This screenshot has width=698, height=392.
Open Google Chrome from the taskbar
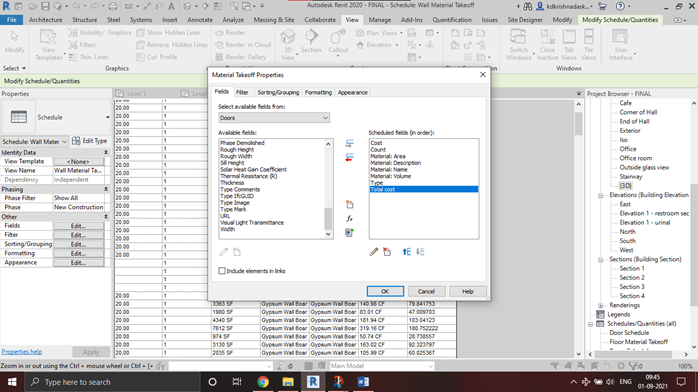tap(263, 382)
